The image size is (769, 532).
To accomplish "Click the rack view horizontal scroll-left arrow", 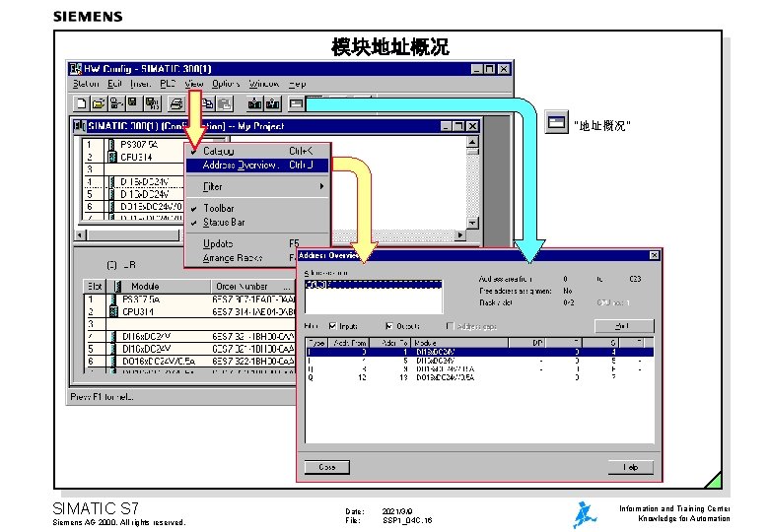I will pyautogui.click(x=81, y=235).
